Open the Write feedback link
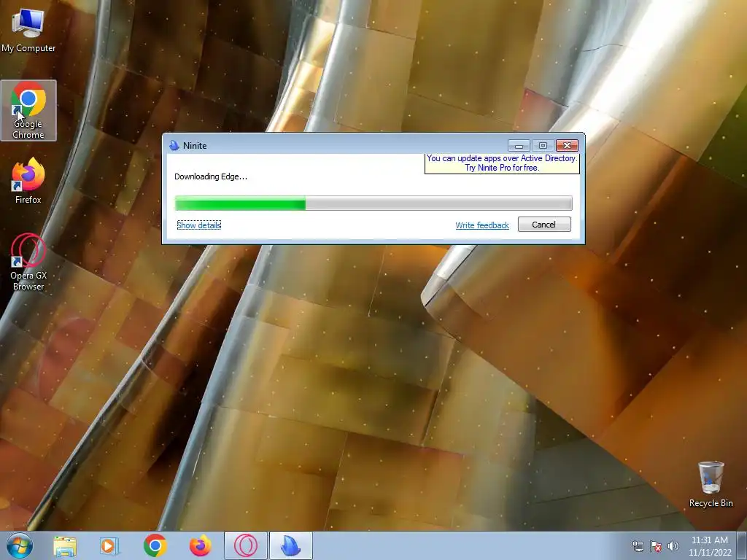747x560 pixels. [482, 225]
